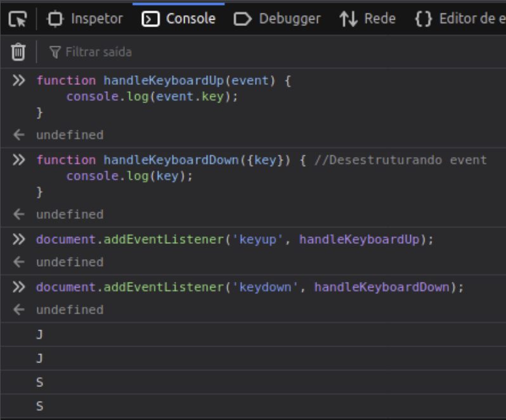Image resolution: width=506 pixels, height=420 pixels.
Task: Clear console output with trash icon
Action: pyautogui.click(x=19, y=52)
